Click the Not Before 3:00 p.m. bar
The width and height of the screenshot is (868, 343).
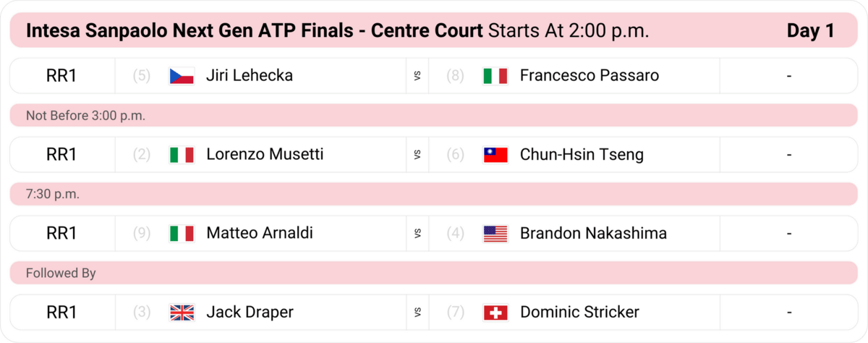434,115
